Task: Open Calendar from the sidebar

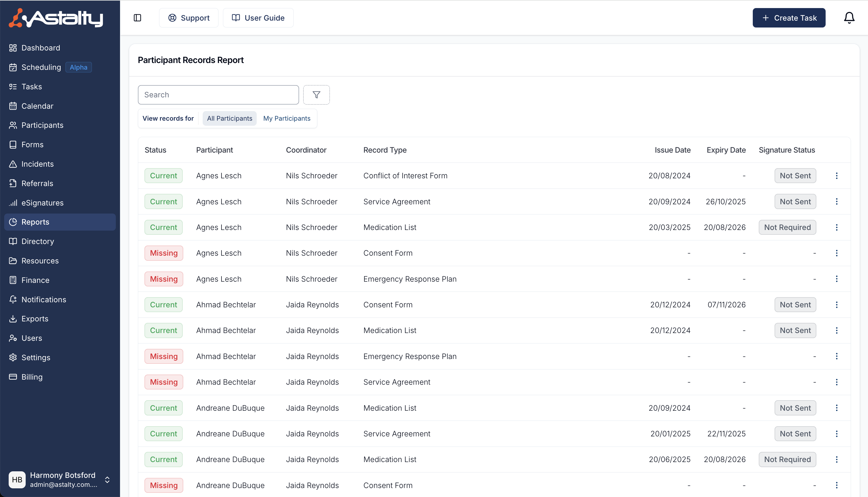Action: [60, 106]
